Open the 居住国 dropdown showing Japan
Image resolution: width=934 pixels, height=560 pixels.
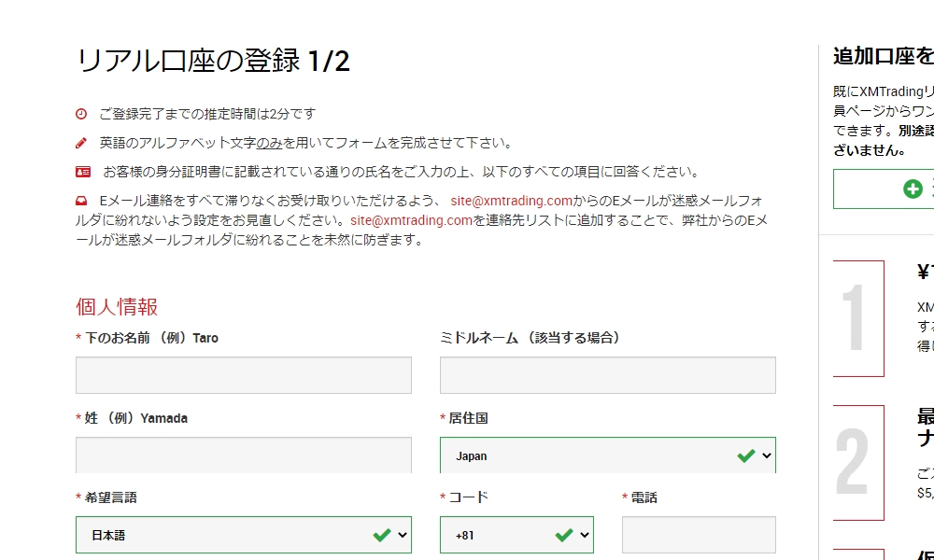click(x=607, y=455)
